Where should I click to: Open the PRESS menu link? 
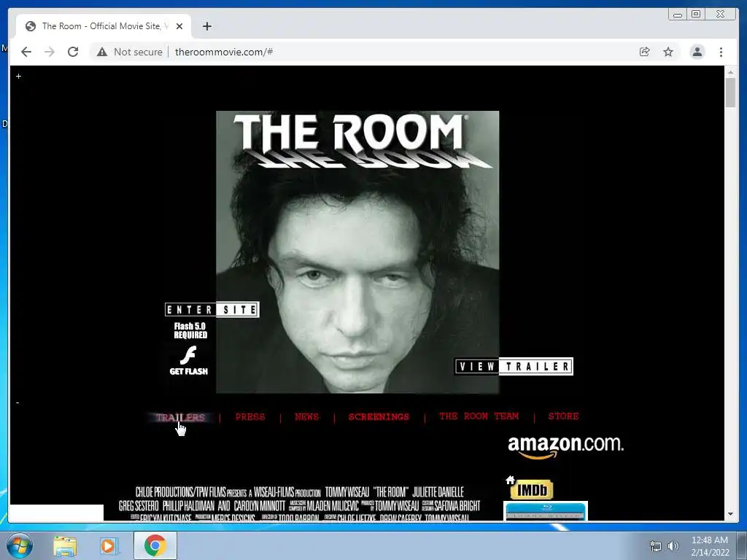pyautogui.click(x=250, y=416)
